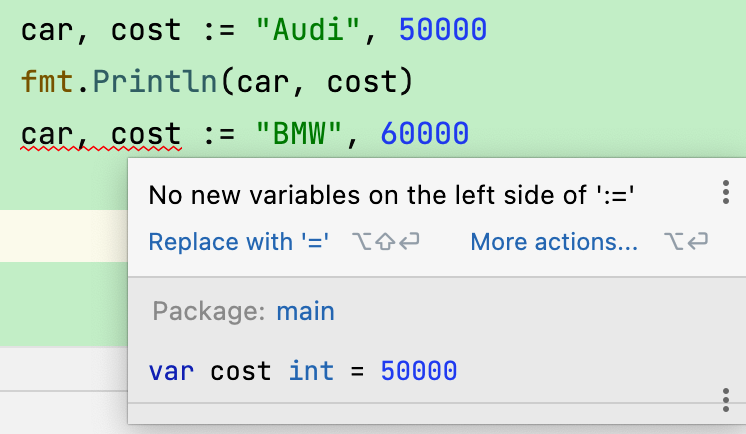Open the error tooltip's three-dot options menu
Viewport: 746px width, 434px height.
726,192
